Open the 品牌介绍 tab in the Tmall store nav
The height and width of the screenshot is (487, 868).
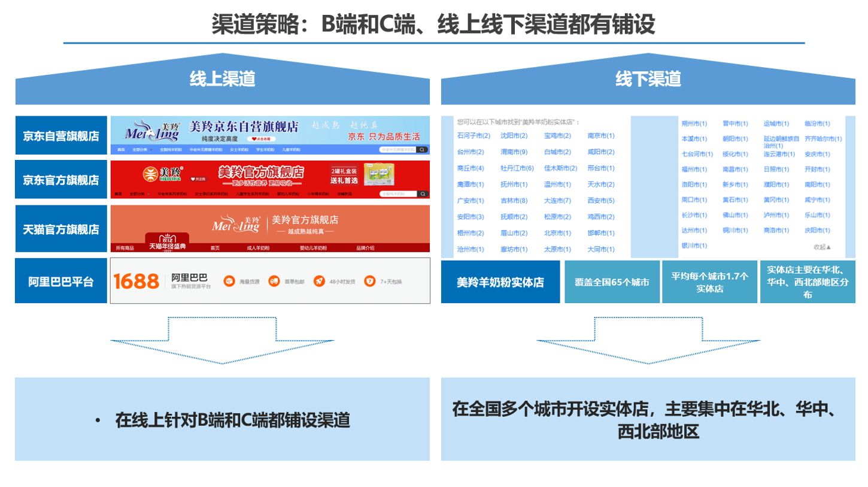[x=365, y=248]
